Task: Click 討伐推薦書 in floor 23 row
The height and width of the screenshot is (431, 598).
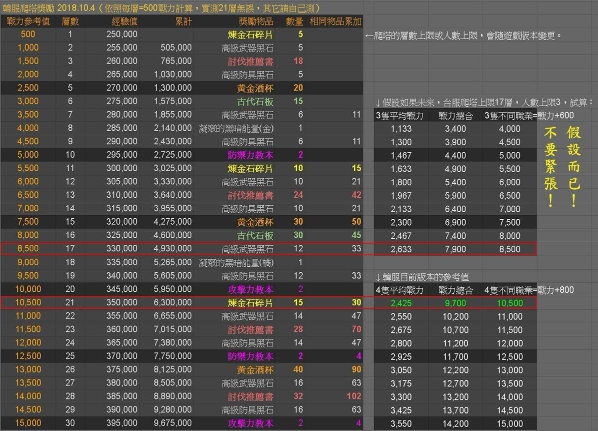Action: click(250, 330)
